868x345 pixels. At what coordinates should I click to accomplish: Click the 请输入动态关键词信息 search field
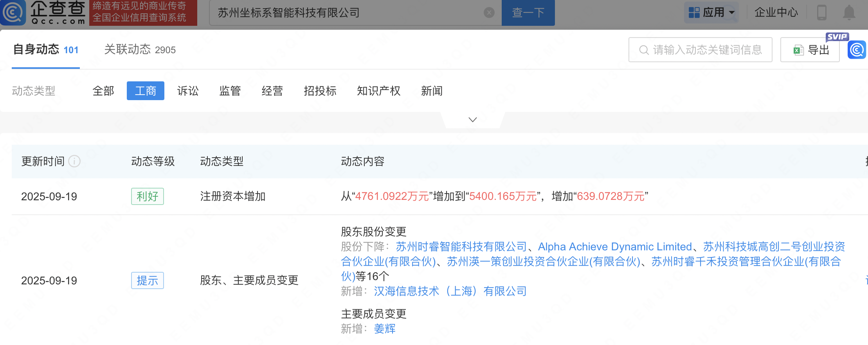701,50
